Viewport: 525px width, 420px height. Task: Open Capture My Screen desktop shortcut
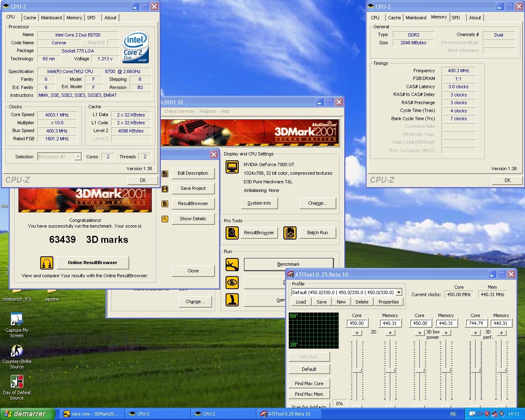(17, 325)
